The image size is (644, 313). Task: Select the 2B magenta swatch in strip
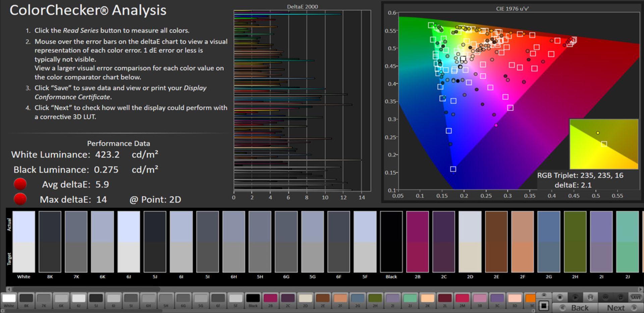tap(270, 298)
